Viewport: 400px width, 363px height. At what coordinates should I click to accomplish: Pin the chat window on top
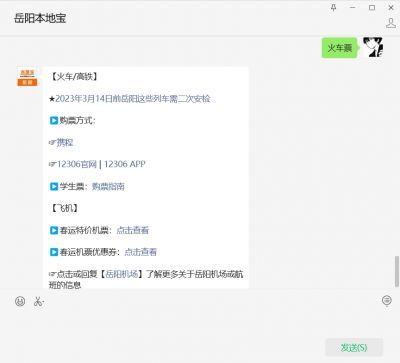pyautogui.click(x=333, y=7)
